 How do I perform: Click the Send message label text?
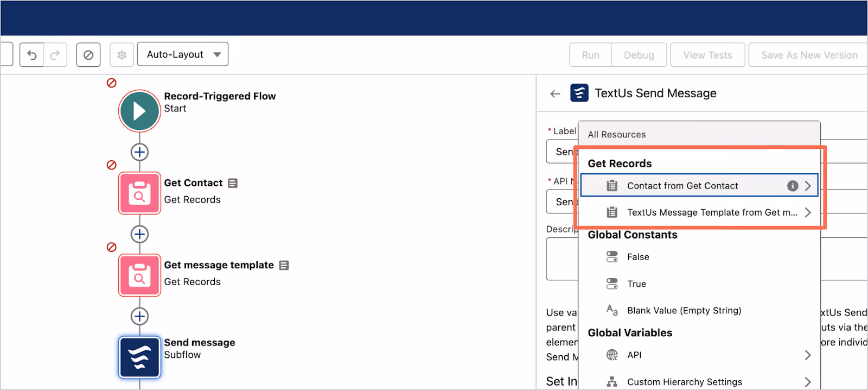tap(200, 342)
